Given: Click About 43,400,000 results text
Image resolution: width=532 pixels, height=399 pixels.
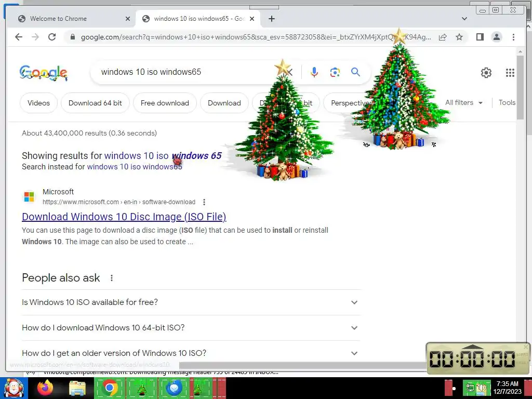Looking at the screenshot, I should 89,133.
